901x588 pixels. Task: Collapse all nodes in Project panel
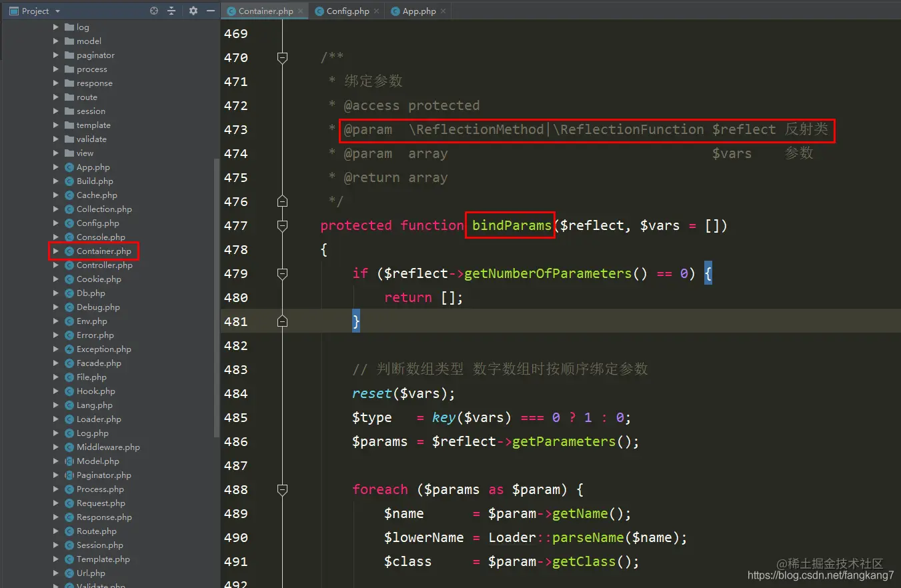[x=171, y=11]
